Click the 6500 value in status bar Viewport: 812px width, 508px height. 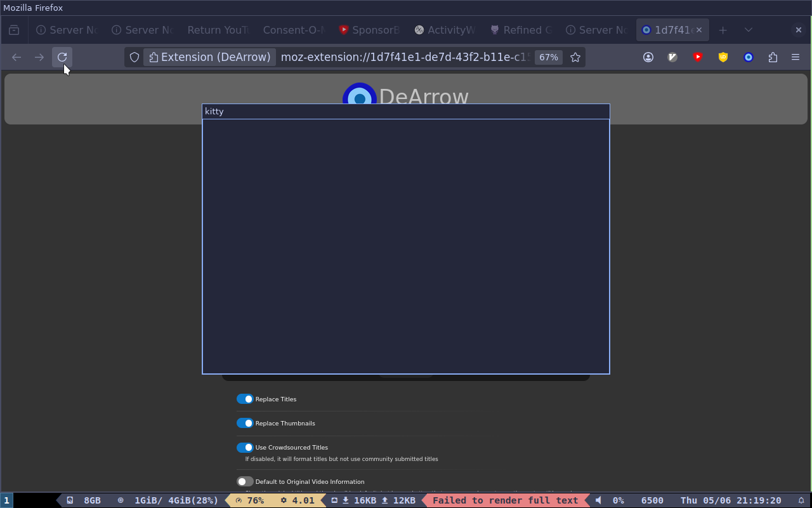pos(652,500)
